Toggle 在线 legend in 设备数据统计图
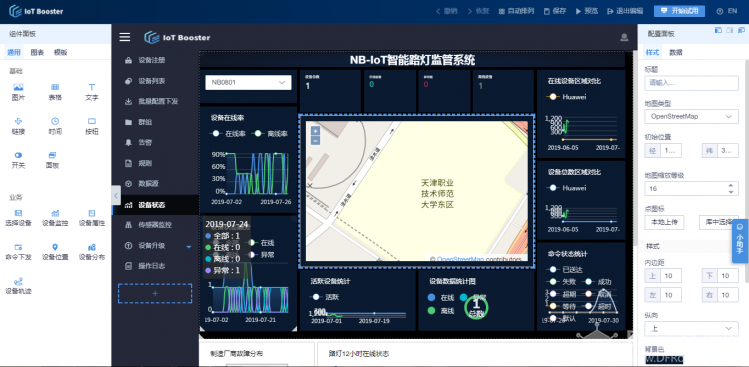The image size is (749, 367). pyautogui.click(x=441, y=297)
